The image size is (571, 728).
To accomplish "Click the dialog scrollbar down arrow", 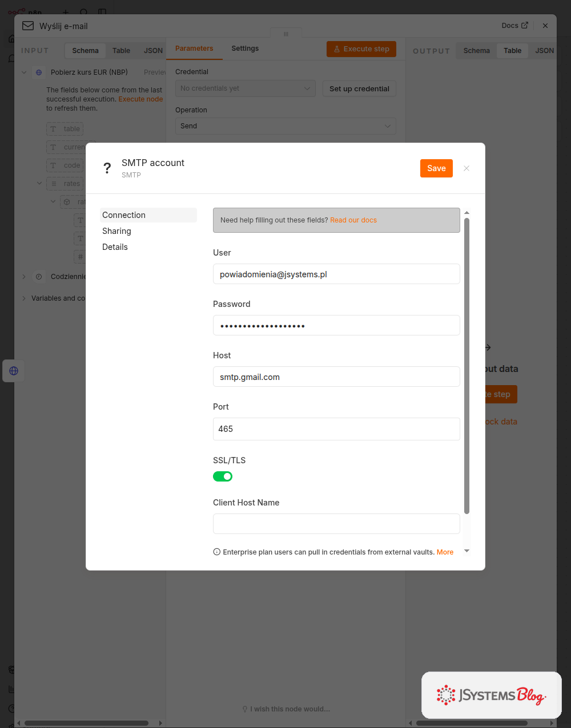I will [467, 551].
